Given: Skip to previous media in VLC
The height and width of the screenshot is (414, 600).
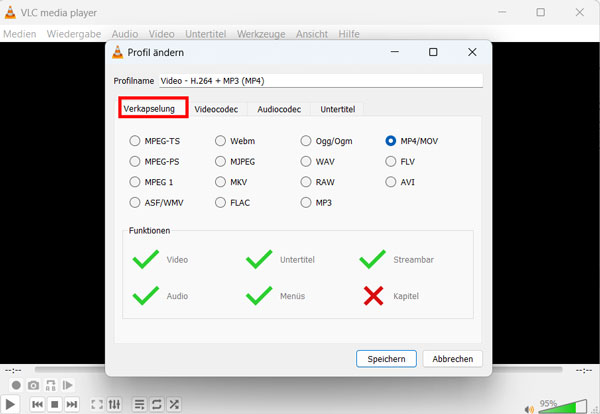Looking at the screenshot, I should coord(38,404).
